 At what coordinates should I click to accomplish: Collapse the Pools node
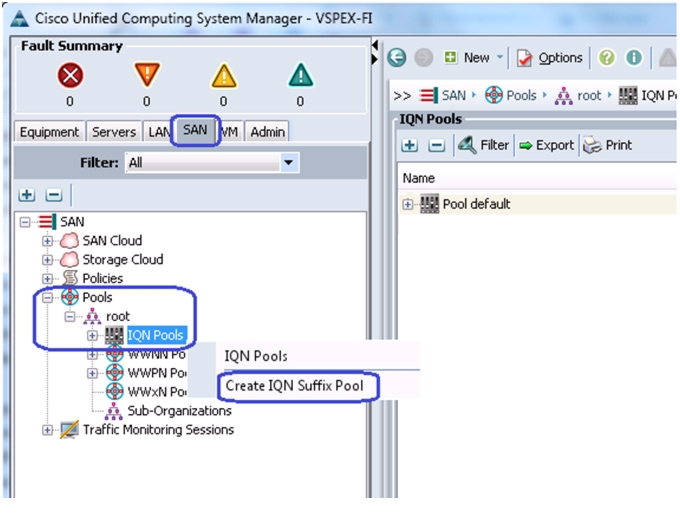coord(47,297)
